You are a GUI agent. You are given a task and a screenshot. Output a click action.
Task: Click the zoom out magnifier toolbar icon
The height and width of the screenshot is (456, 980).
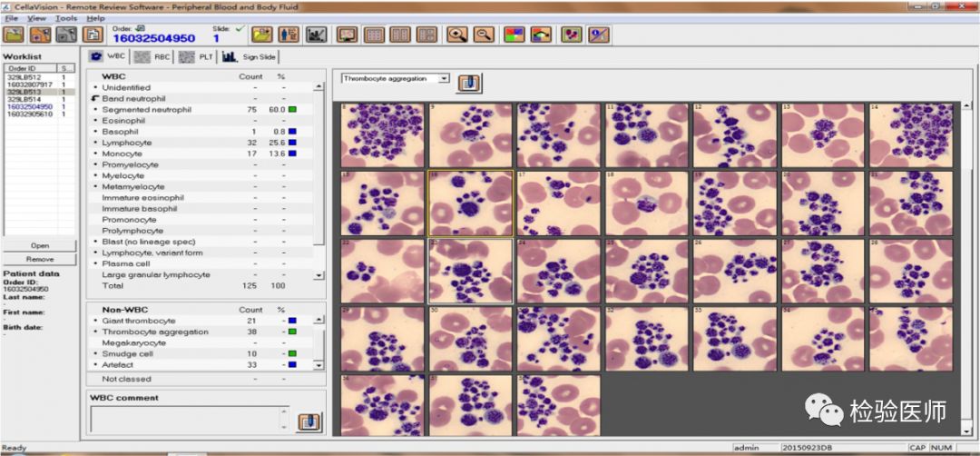[484, 35]
